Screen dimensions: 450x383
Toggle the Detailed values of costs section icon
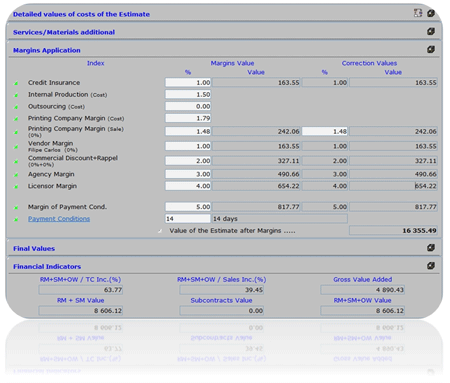tap(431, 13)
